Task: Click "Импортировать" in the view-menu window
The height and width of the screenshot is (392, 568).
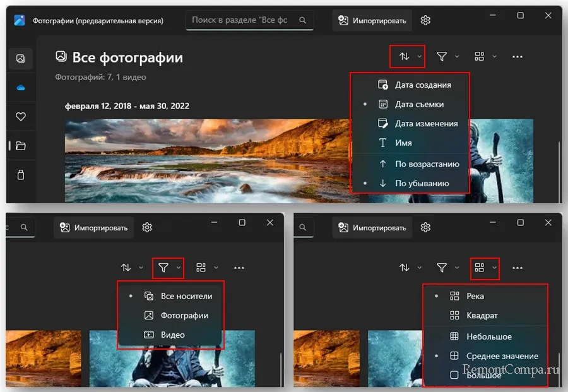Action: coord(372,227)
